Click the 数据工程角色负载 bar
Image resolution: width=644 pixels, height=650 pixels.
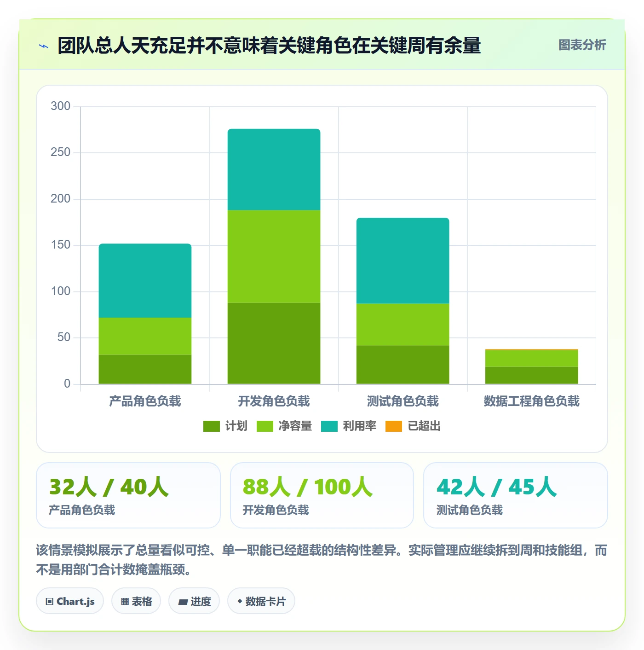pyautogui.click(x=532, y=366)
